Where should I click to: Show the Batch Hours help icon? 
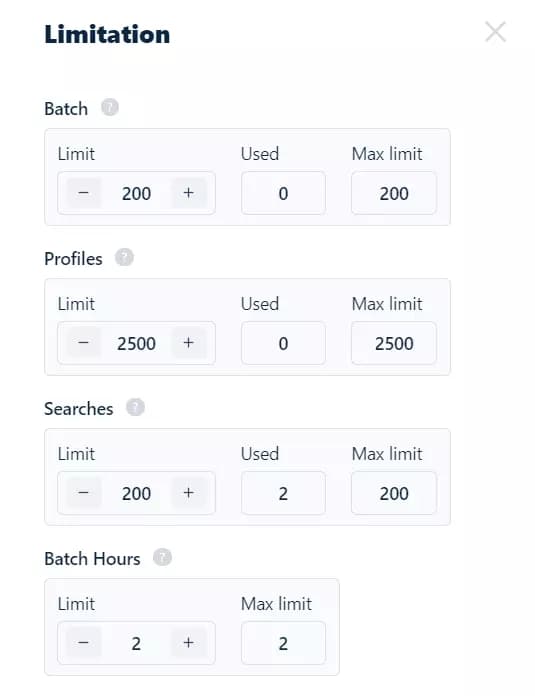click(x=162, y=557)
